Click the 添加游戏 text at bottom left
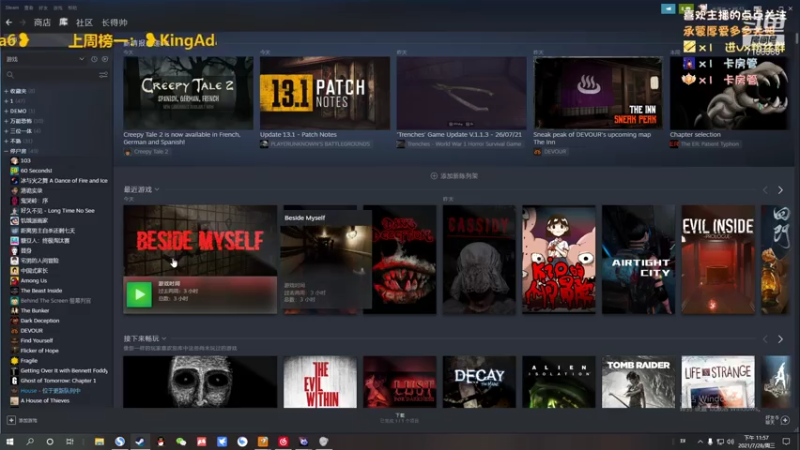800x450 pixels. 28,421
